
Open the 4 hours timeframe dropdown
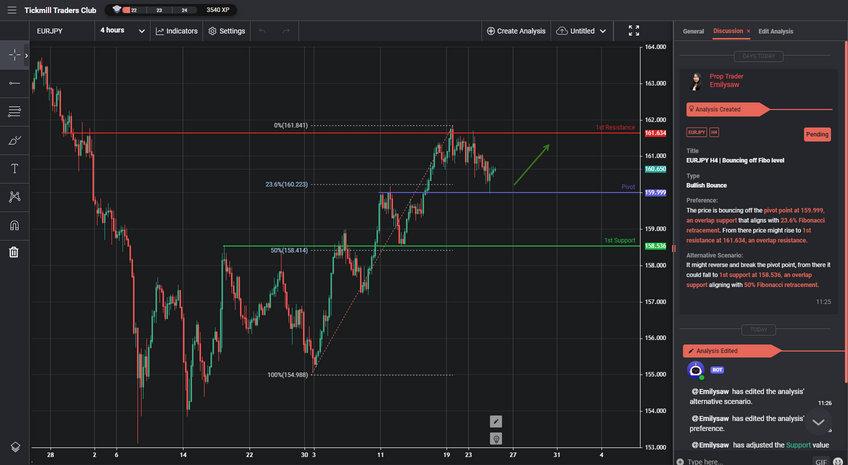(x=122, y=31)
